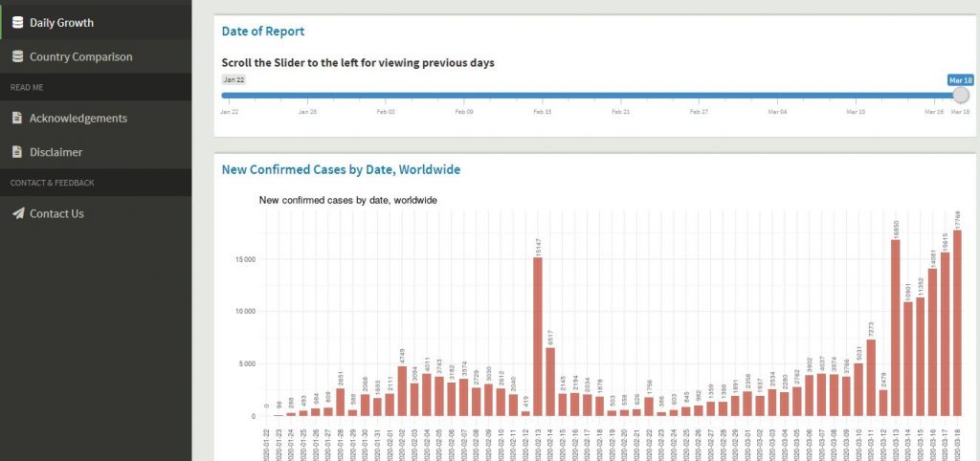Set the date slider to Feb 15

[542, 95]
